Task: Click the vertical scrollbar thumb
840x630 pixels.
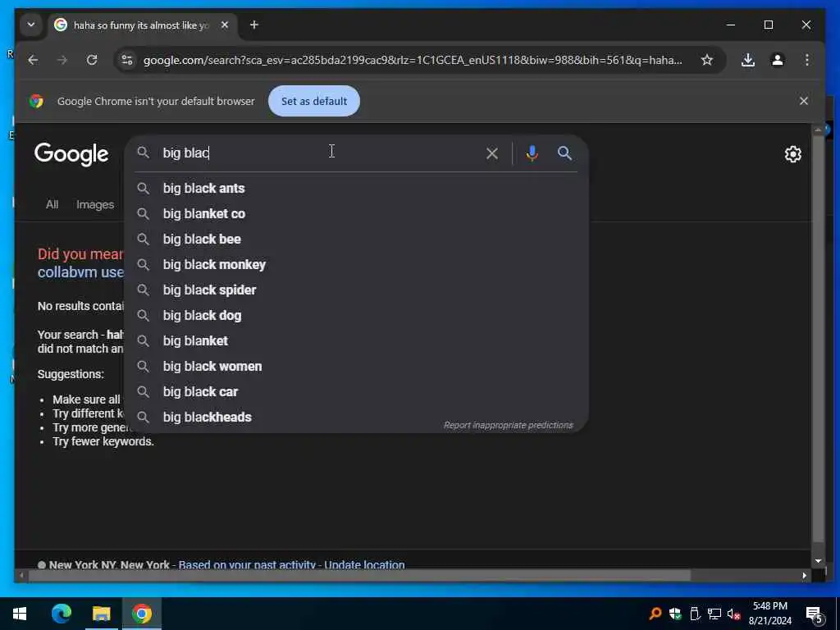Action: click(x=818, y=337)
